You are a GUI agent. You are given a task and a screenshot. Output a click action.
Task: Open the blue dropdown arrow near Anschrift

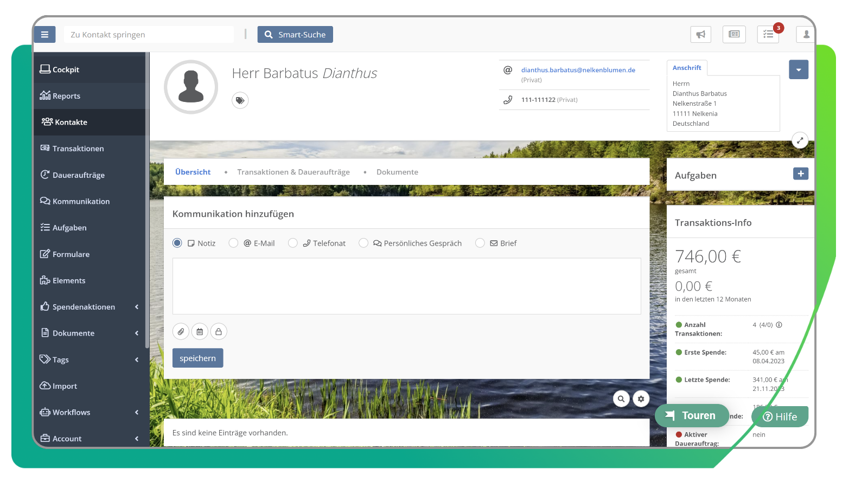point(798,69)
